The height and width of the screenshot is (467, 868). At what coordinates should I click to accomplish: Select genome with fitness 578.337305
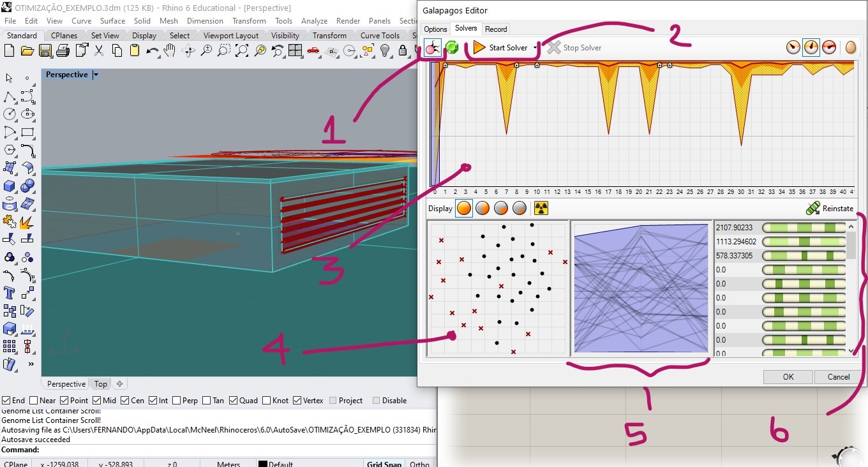(x=734, y=256)
